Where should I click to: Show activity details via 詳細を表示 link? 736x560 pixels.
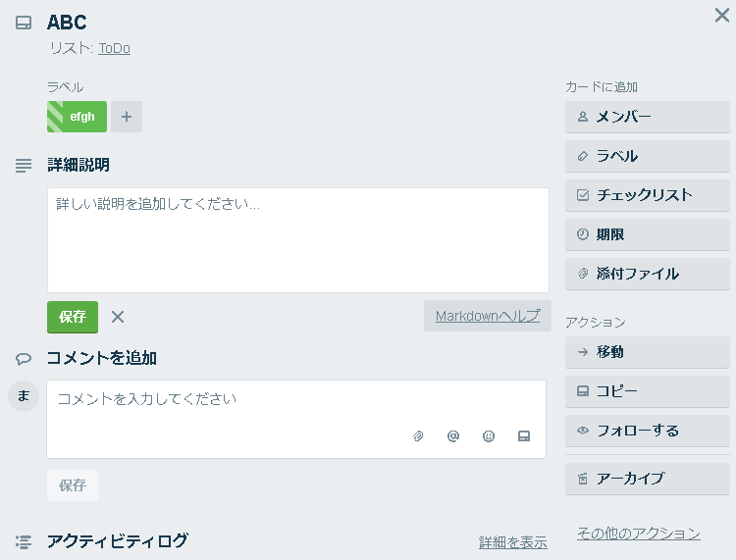coord(512,542)
